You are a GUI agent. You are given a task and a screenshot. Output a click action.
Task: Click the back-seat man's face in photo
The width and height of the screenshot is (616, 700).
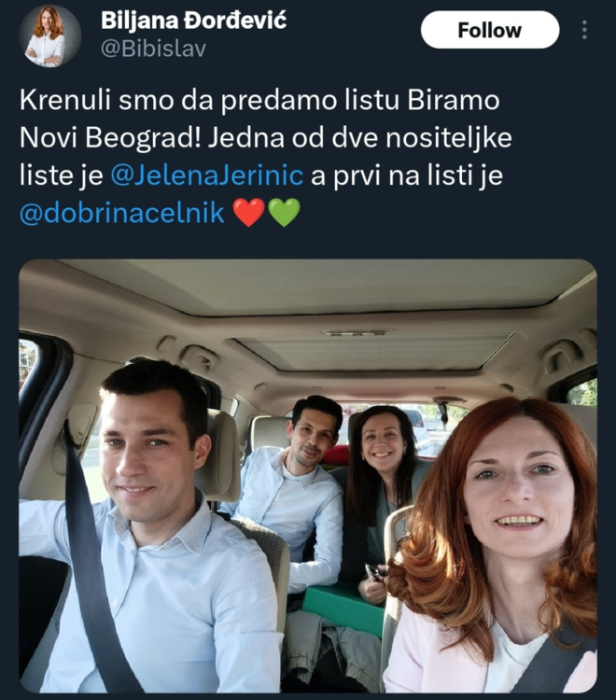click(x=313, y=437)
